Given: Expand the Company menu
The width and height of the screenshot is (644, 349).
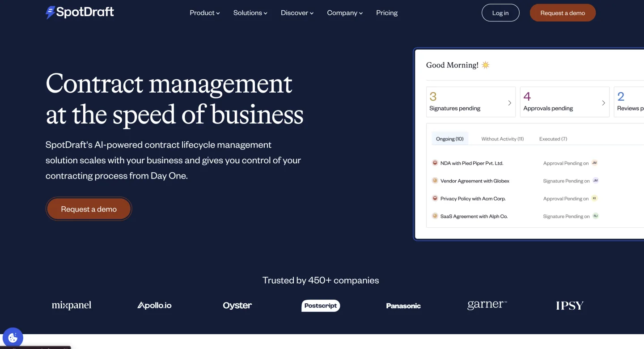Looking at the screenshot, I should coord(345,13).
